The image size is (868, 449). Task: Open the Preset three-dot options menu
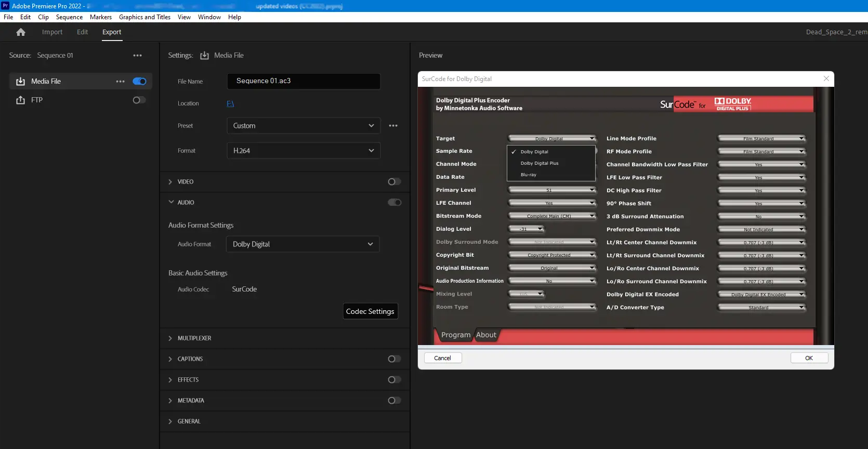click(x=393, y=126)
